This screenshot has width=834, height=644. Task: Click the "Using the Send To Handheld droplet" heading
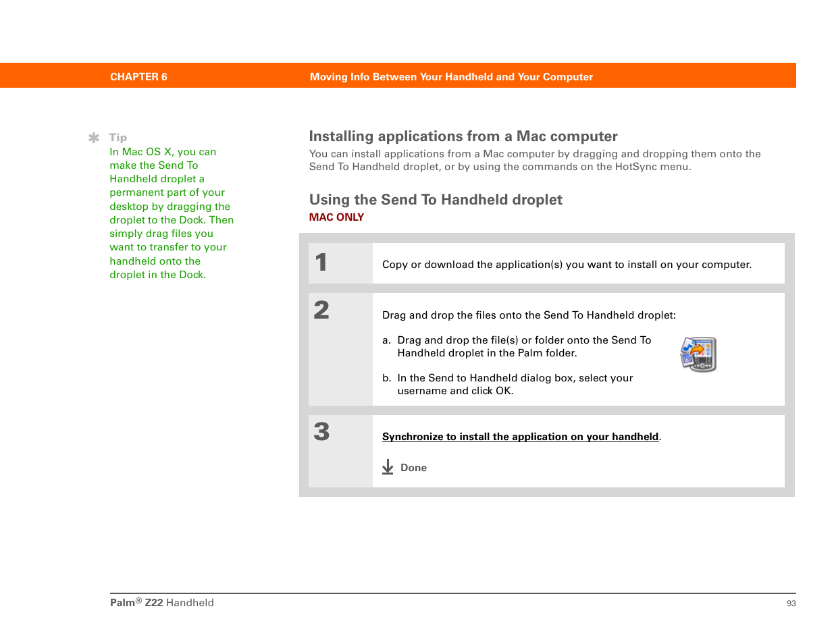[x=436, y=200]
